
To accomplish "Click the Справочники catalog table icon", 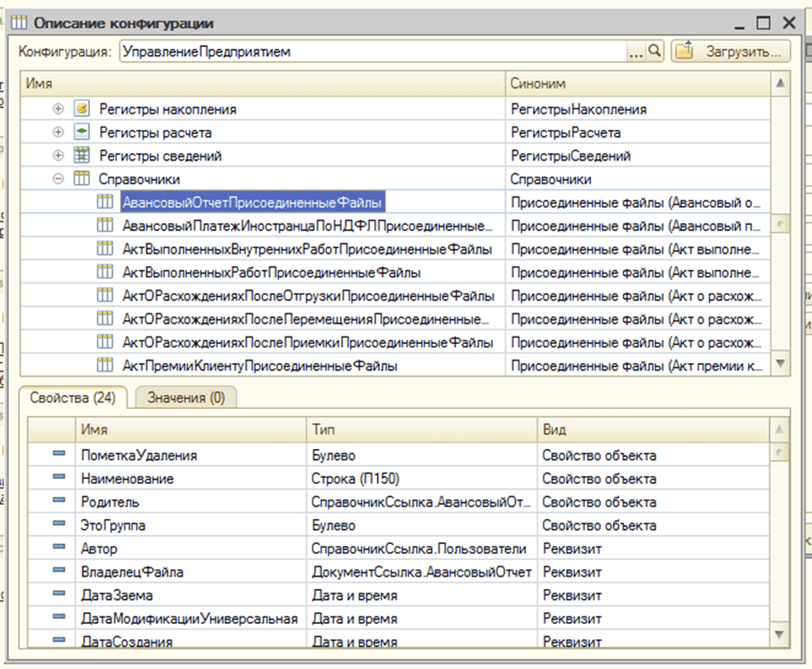I will coord(82,179).
